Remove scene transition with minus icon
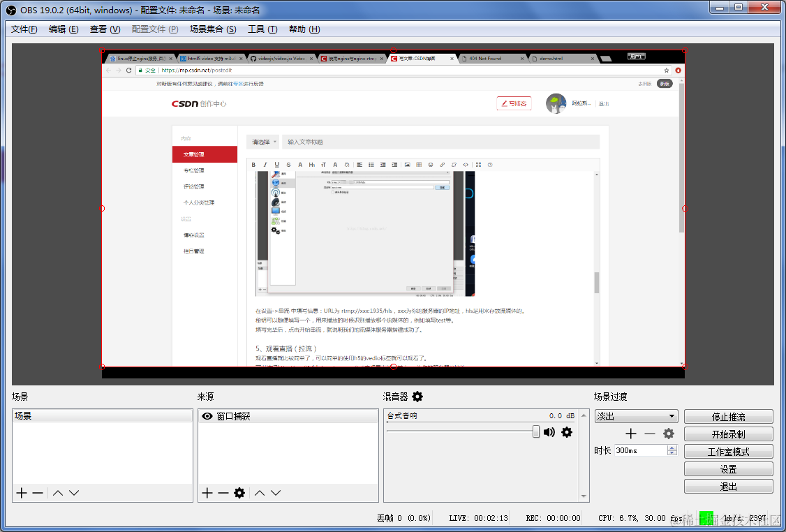The height and width of the screenshot is (532, 786). point(650,434)
